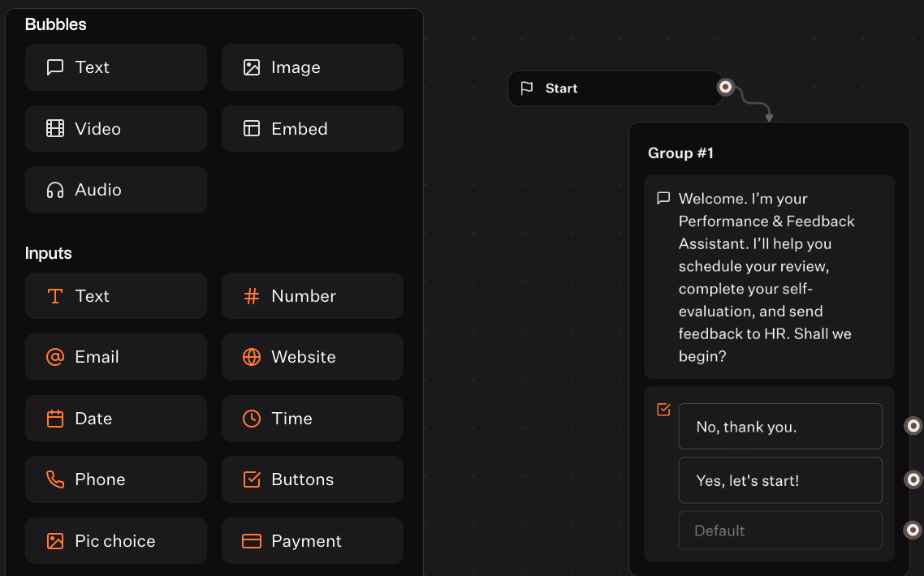Pick the Email input block
The height and width of the screenshot is (576, 924).
click(x=115, y=357)
